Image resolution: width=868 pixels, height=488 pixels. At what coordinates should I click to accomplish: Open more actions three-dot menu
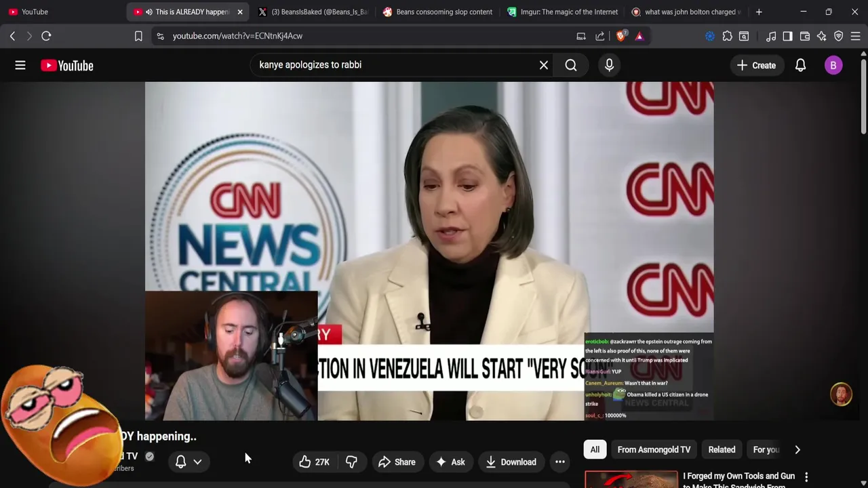pyautogui.click(x=559, y=462)
